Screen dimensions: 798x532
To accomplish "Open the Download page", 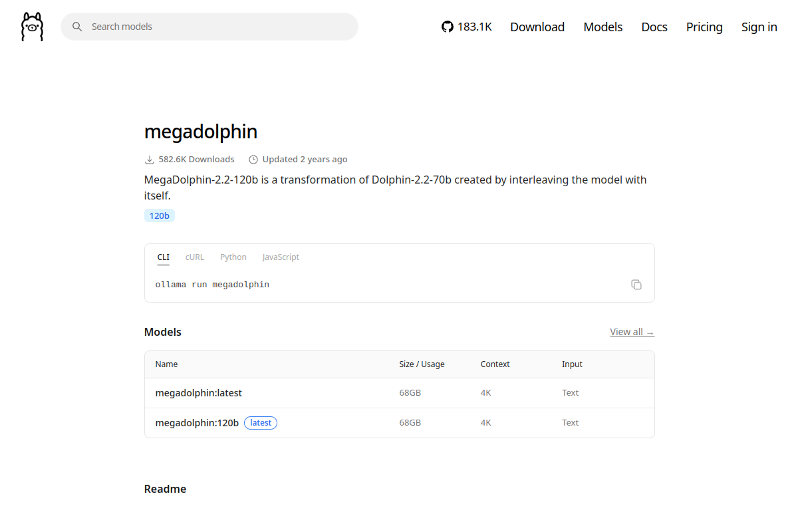I will 537,27.
